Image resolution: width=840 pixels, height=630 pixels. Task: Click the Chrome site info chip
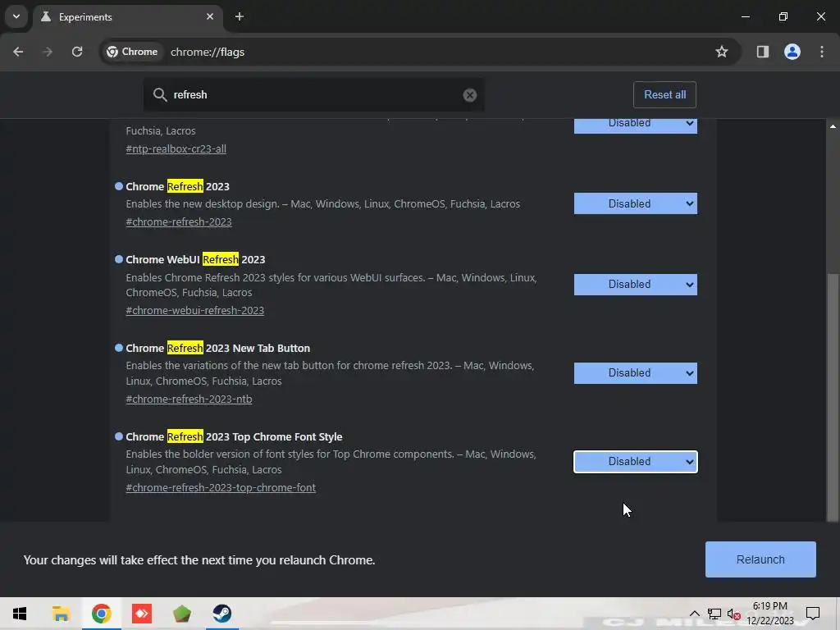coord(132,52)
